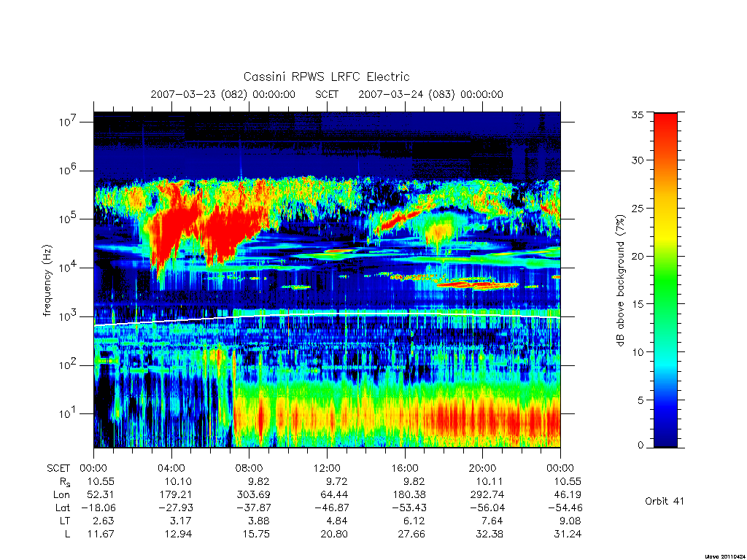Screen dimensions: 747x560
Task: Click the 'Lat' row label
Action: 63,507
